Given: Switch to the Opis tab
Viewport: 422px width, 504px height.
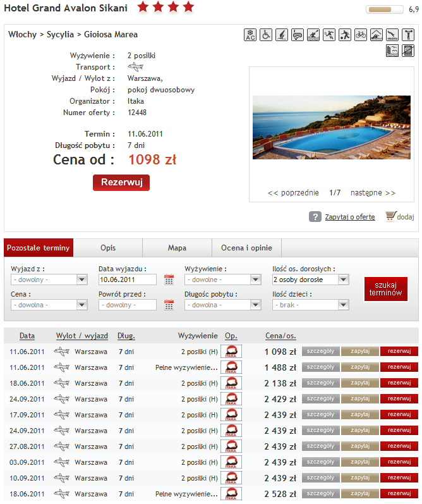Looking at the screenshot, I should click(108, 248).
